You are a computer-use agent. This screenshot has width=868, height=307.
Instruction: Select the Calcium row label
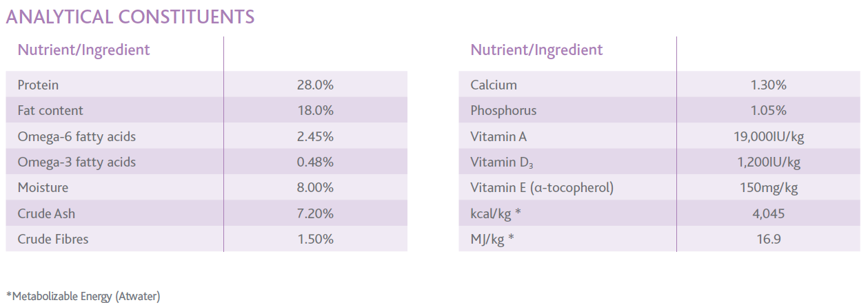point(494,85)
